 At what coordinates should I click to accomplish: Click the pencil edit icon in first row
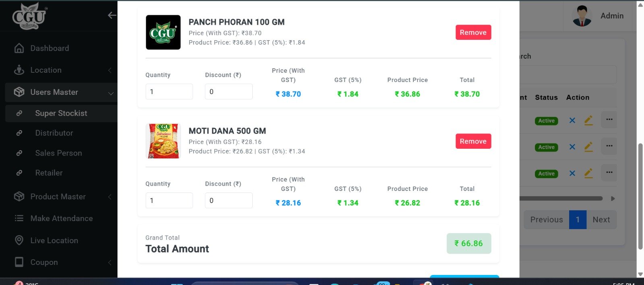(588, 120)
